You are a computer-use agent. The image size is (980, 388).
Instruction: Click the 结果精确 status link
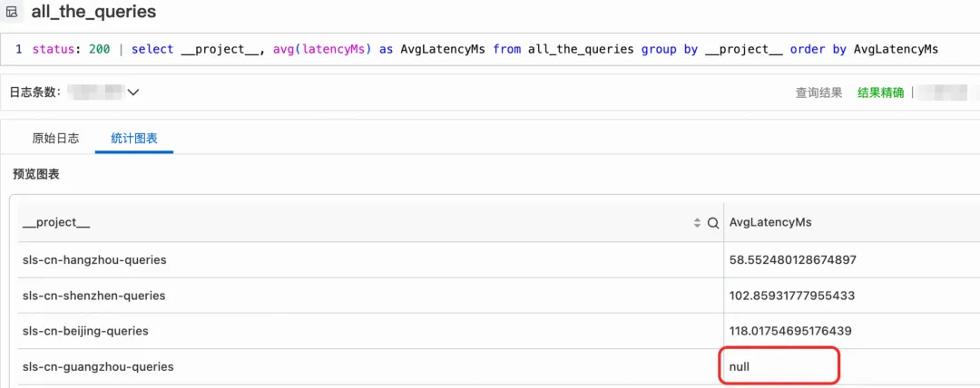(880, 92)
